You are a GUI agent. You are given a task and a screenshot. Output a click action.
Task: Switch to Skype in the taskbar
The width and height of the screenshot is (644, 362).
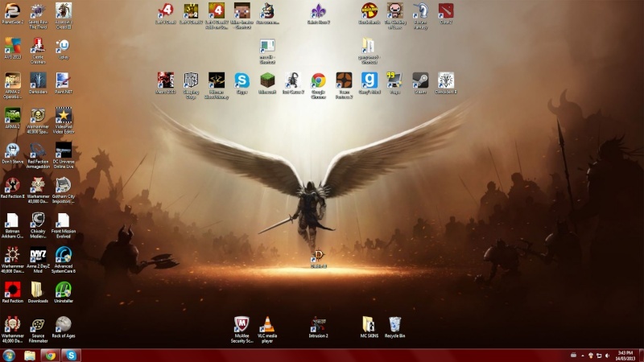click(x=72, y=356)
